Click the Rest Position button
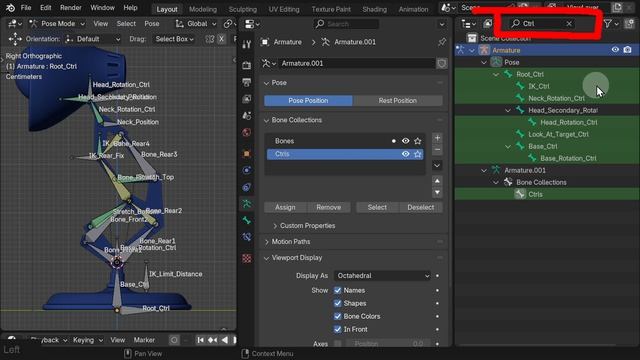The height and width of the screenshot is (360, 640). tap(398, 100)
